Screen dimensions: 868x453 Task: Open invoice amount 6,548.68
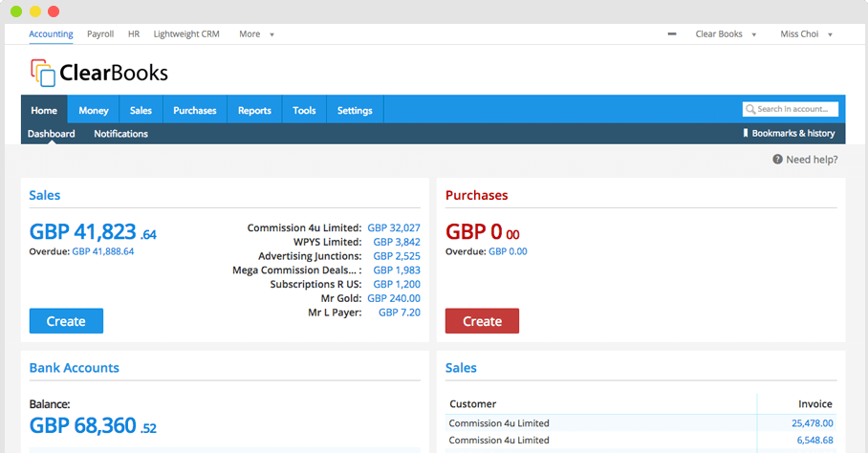[814, 441]
